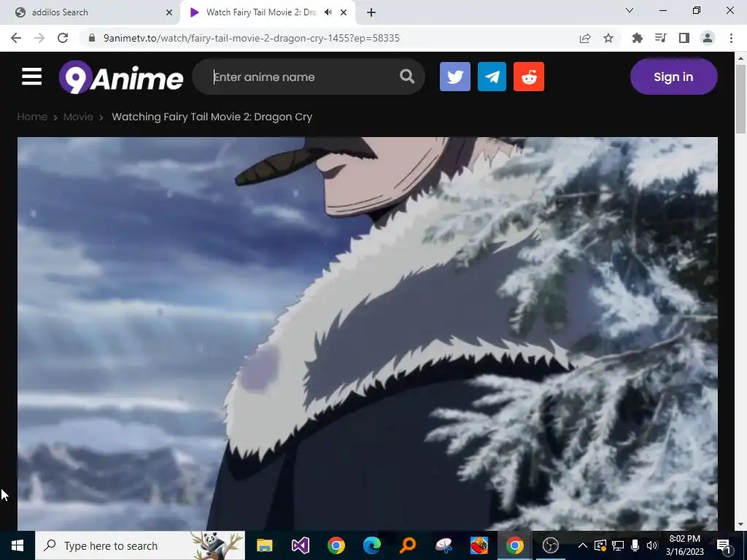The height and width of the screenshot is (560, 747).
Task: Close the Fairy Tail Movie tab
Action: click(x=344, y=13)
